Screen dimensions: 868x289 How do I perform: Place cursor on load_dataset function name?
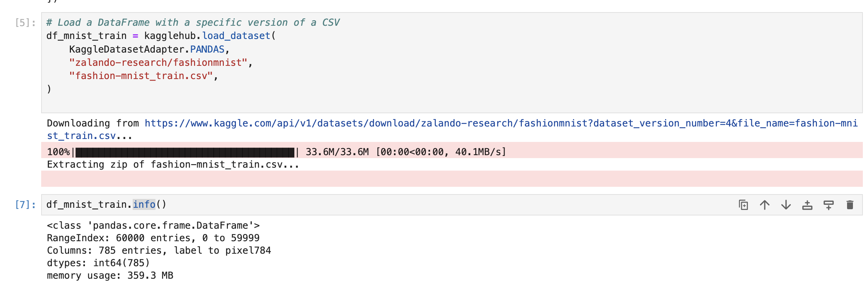236,36
